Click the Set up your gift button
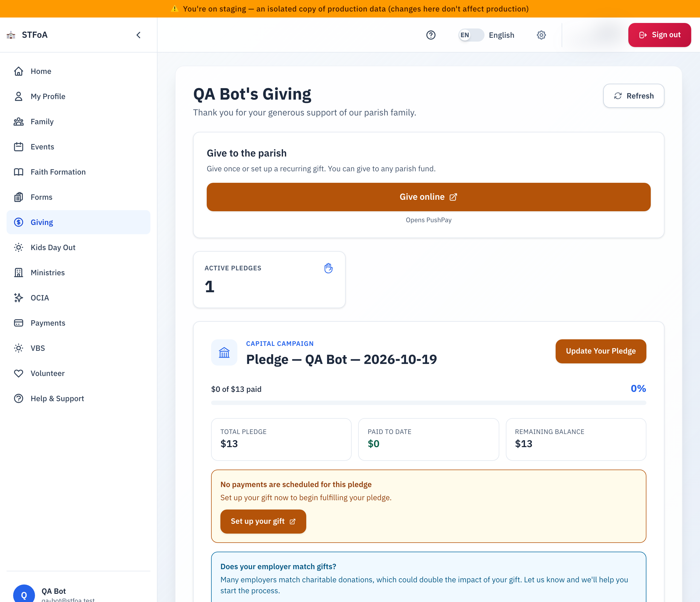Image resolution: width=700 pixels, height=602 pixels. 263,522
